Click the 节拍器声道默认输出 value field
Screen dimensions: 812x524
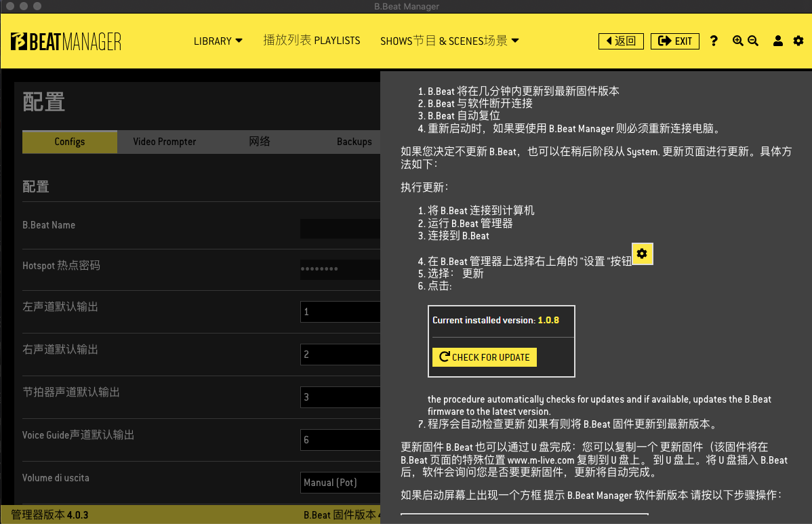point(340,397)
